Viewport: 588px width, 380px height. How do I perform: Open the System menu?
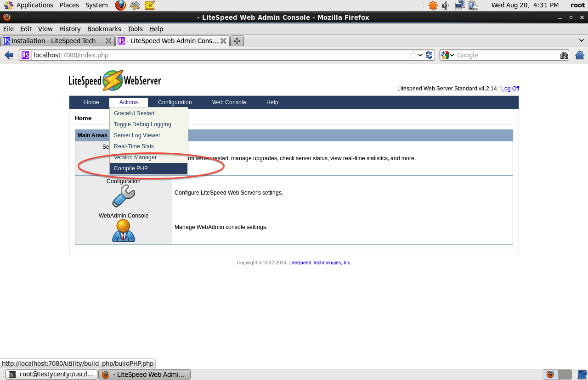tap(96, 5)
